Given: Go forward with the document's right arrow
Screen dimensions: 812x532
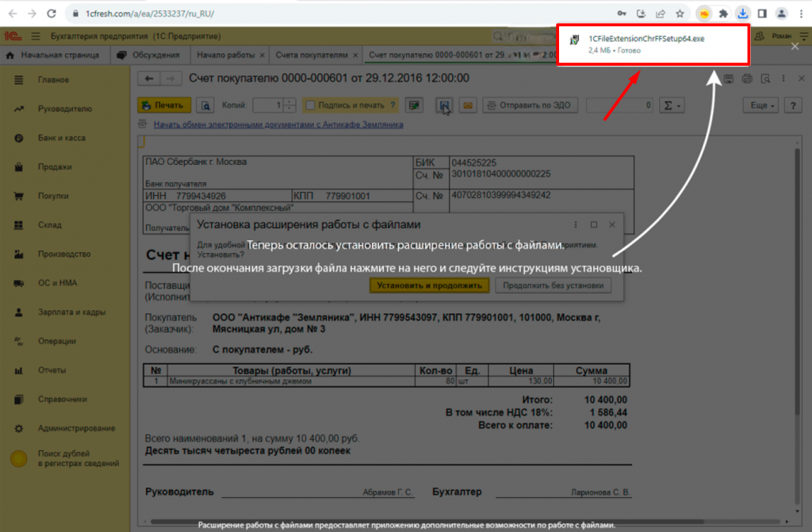Looking at the screenshot, I should 170,78.
